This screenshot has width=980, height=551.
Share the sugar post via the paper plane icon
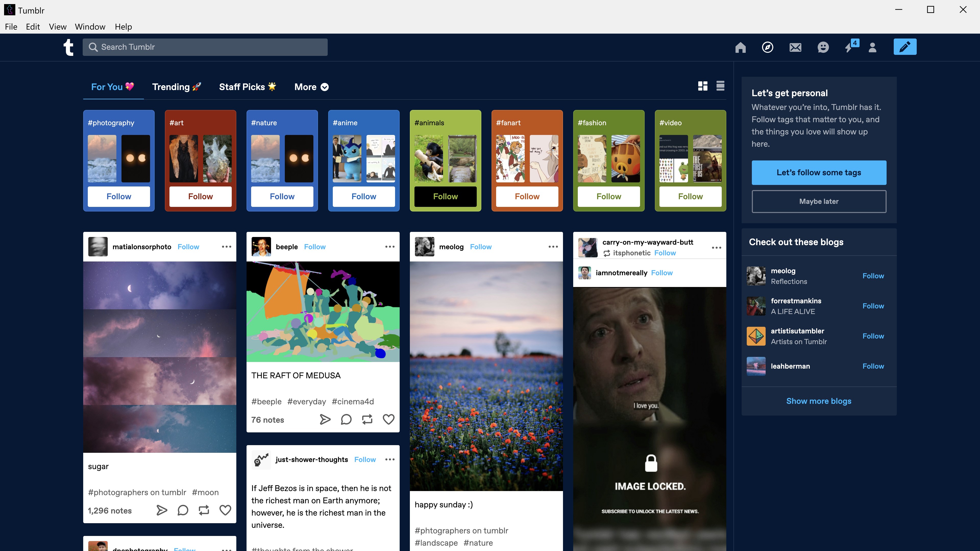(x=161, y=510)
